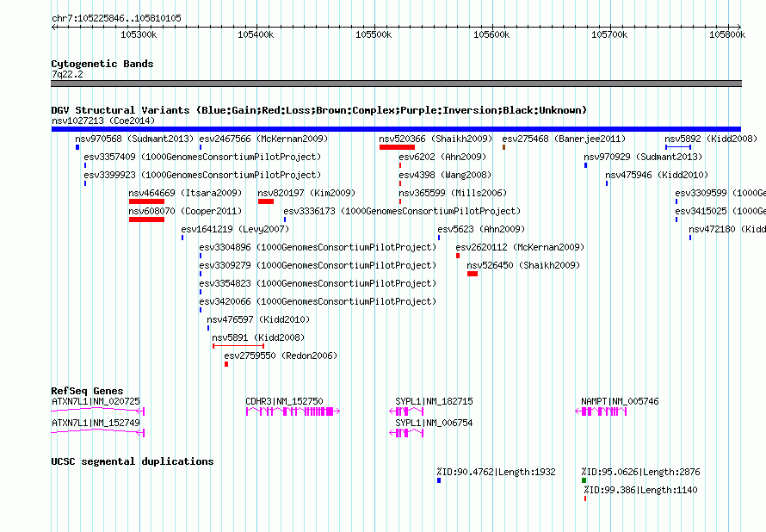Select the CDHR3|NM_152750 gene glyph
Viewport: 766px width, 532px height.
click(293, 411)
